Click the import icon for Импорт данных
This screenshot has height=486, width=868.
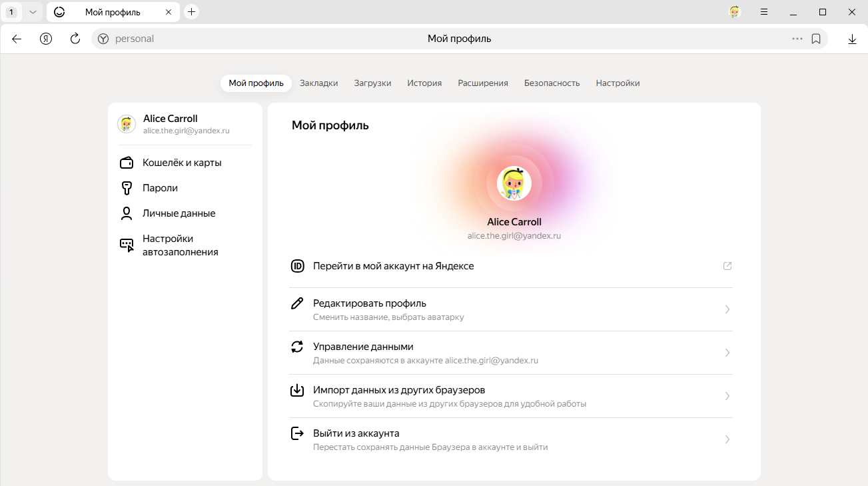298,390
